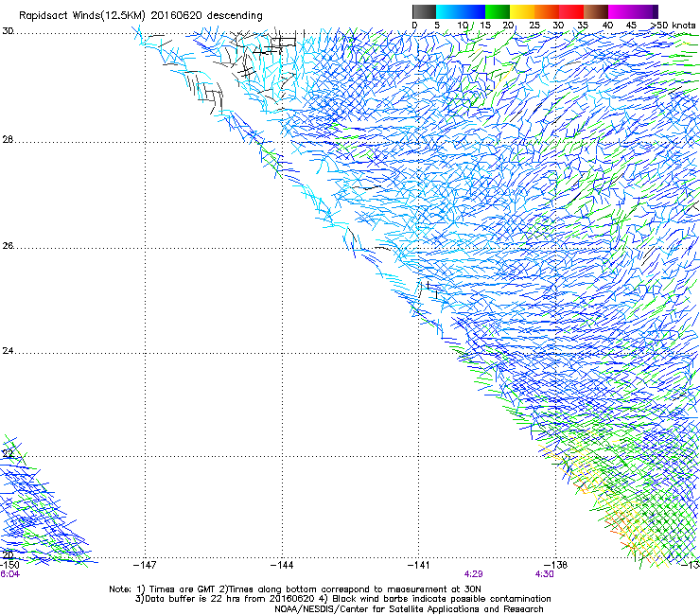Click the yellow 20-25 knots legend color

522,11
